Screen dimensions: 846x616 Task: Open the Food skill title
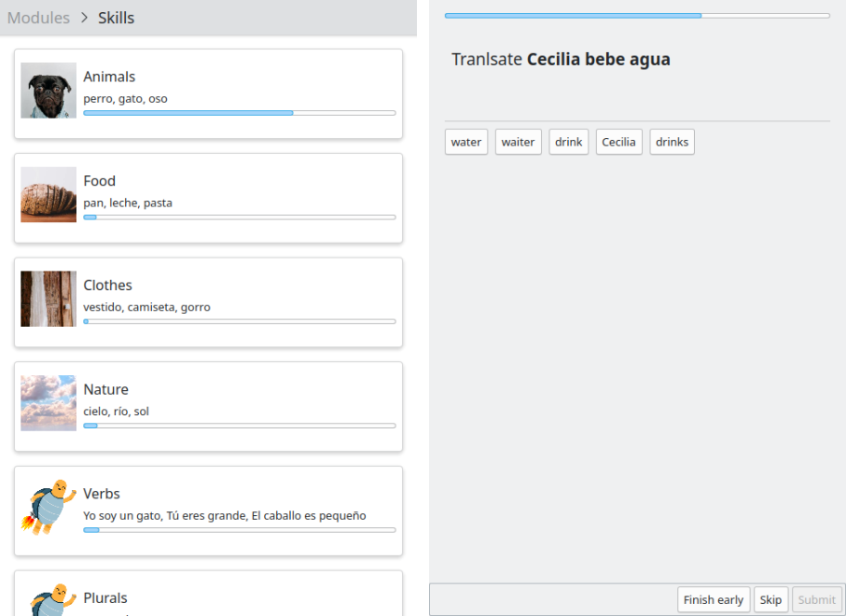click(x=99, y=181)
